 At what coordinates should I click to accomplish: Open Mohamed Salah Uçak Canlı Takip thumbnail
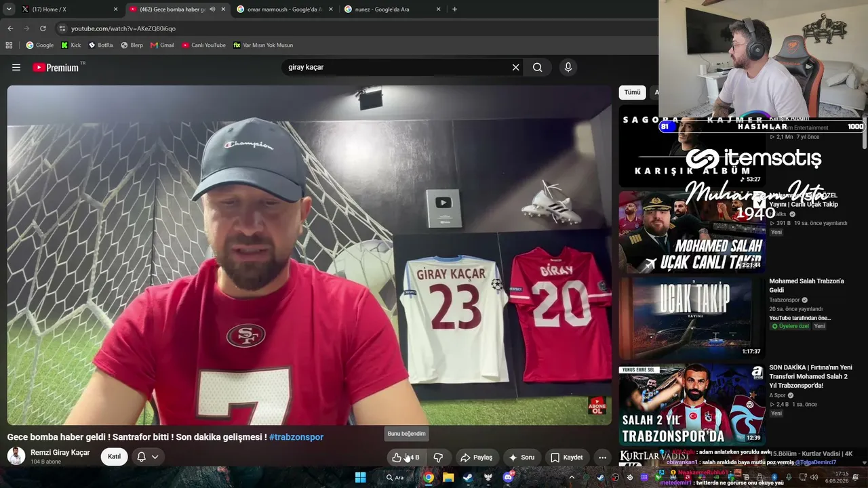tap(692, 232)
